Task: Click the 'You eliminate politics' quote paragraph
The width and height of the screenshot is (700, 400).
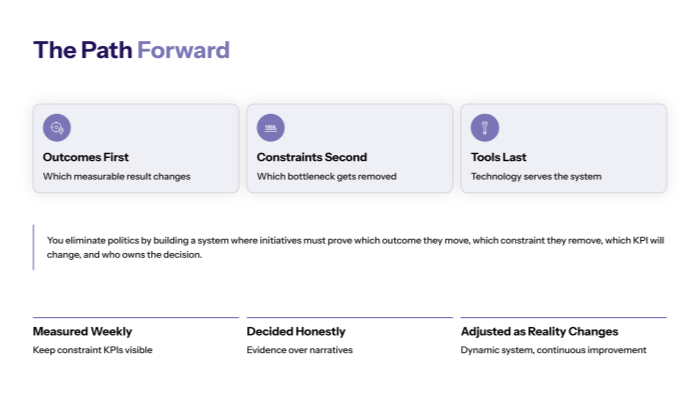Action: [355, 247]
